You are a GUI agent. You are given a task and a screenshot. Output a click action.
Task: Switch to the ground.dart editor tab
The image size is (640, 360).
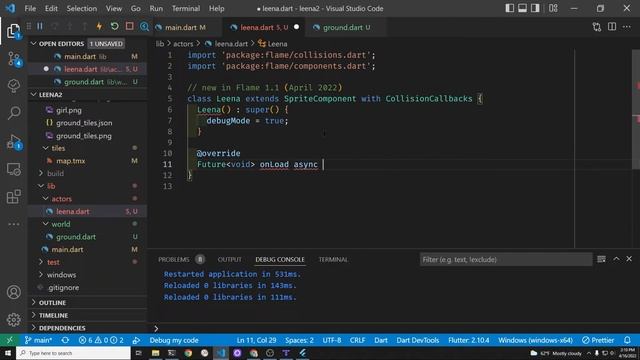tap(343, 27)
